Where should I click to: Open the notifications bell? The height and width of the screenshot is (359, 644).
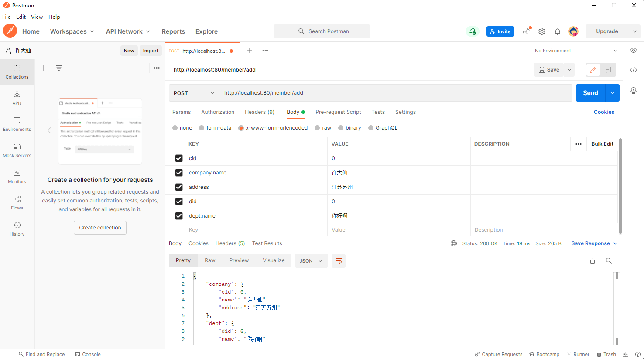pyautogui.click(x=558, y=31)
